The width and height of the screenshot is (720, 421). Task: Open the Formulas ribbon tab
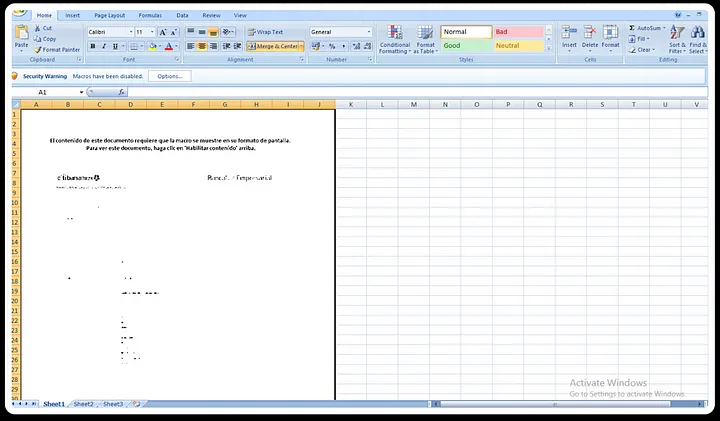click(x=150, y=16)
